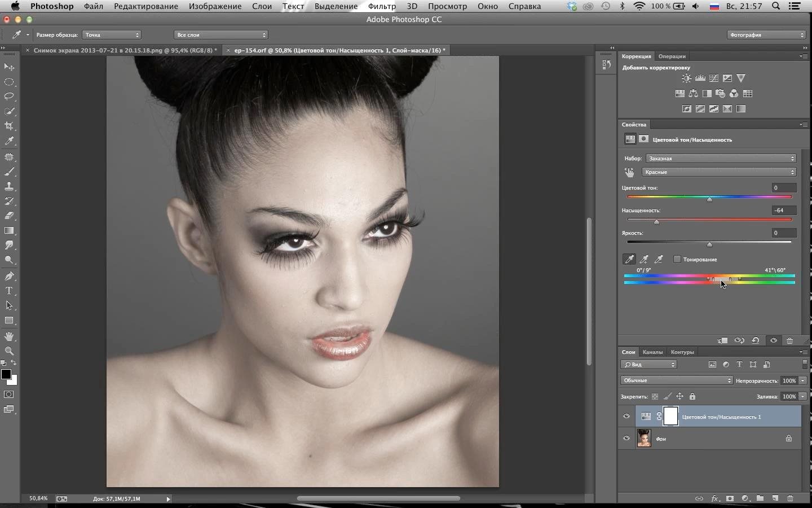Add a Gradient Map adjustment

coord(741,109)
